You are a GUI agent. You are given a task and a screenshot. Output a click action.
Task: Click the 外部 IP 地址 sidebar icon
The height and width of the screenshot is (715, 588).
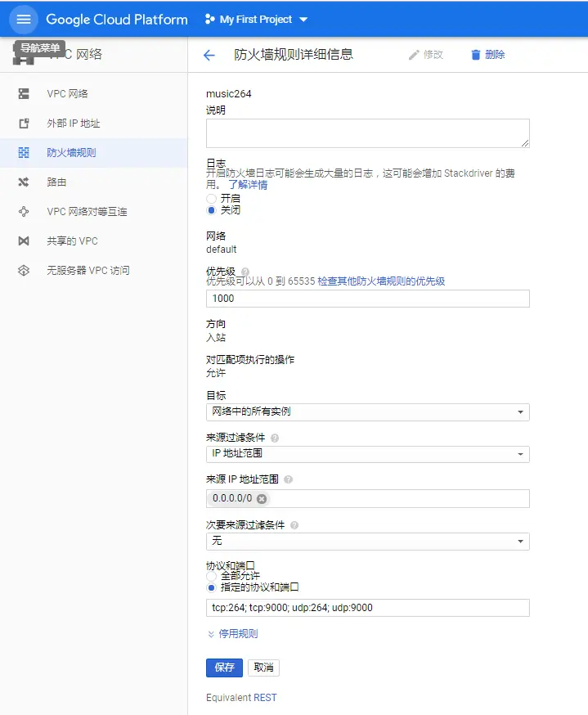pyautogui.click(x=24, y=124)
